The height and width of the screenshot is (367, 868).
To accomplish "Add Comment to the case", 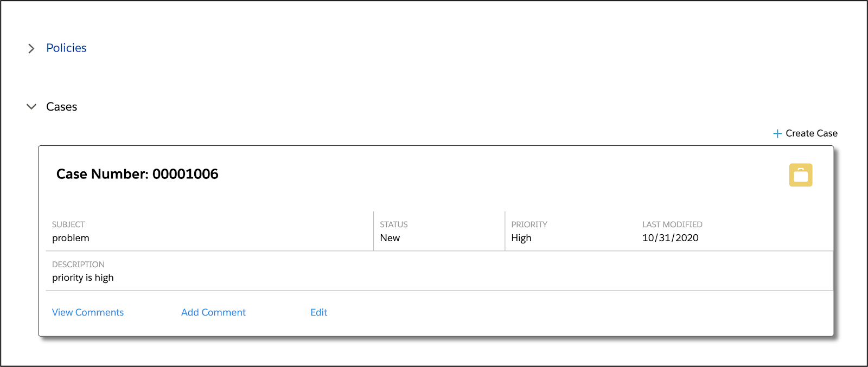I will pyautogui.click(x=213, y=312).
